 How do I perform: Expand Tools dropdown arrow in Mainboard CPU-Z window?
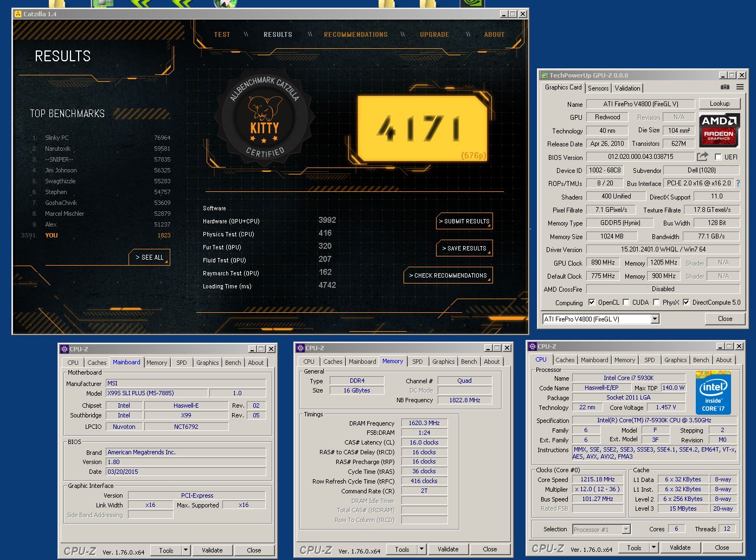click(185, 550)
